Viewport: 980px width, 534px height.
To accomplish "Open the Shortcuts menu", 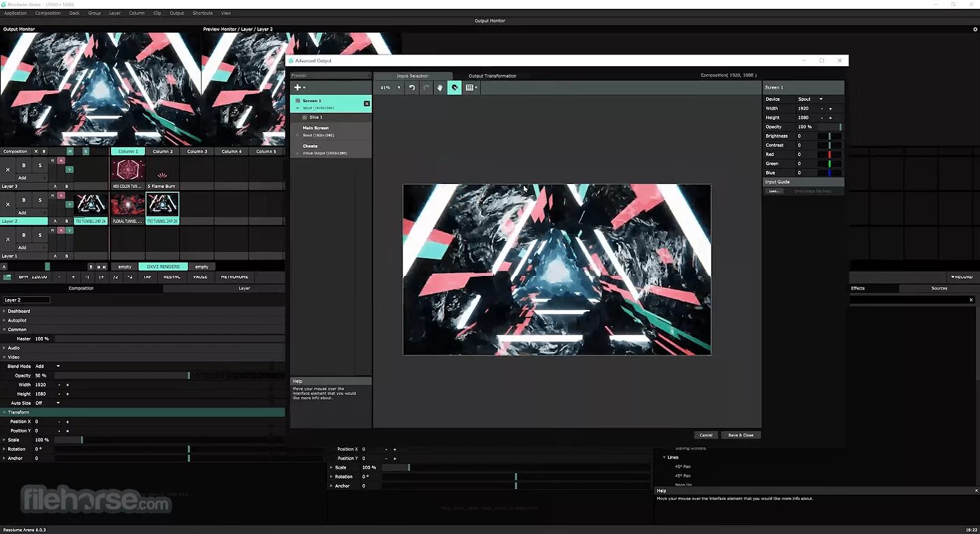I will point(202,13).
